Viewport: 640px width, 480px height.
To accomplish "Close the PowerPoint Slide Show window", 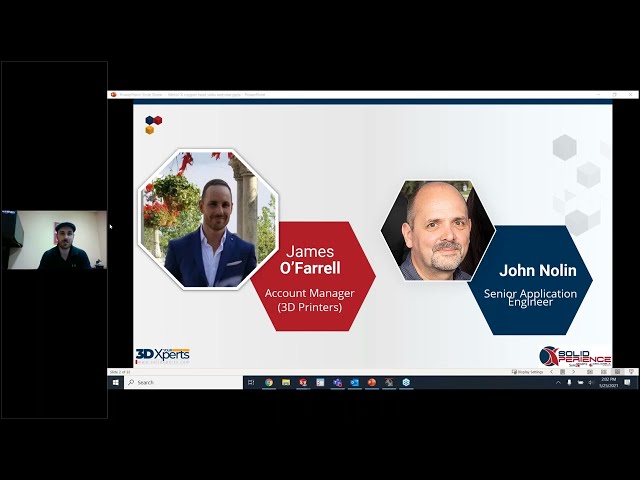I will (x=630, y=94).
